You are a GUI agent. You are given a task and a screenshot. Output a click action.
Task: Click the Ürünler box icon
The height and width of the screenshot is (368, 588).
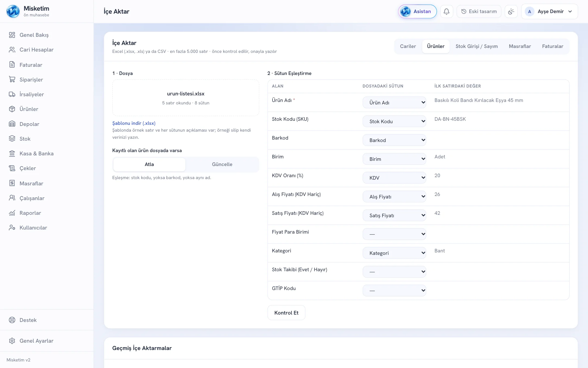tap(12, 109)
